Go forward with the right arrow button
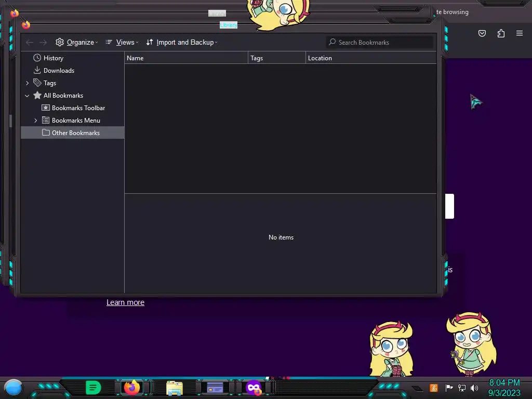Image resolution: width=532 pixels, height=399 pixels. point(43,43)
